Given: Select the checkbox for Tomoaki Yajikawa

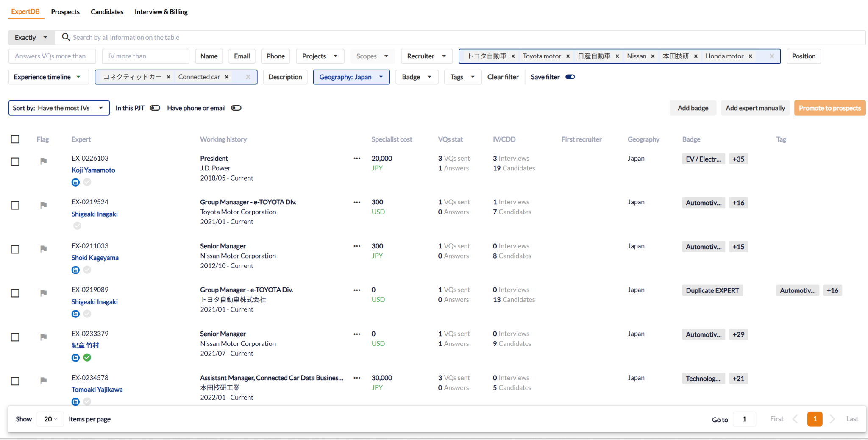Looking at the screenshot, I should 15,381.
